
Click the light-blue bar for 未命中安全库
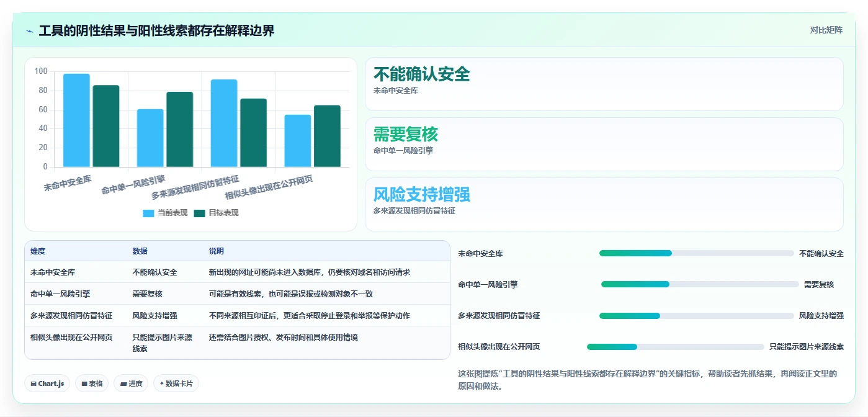[x=76, y=120]
